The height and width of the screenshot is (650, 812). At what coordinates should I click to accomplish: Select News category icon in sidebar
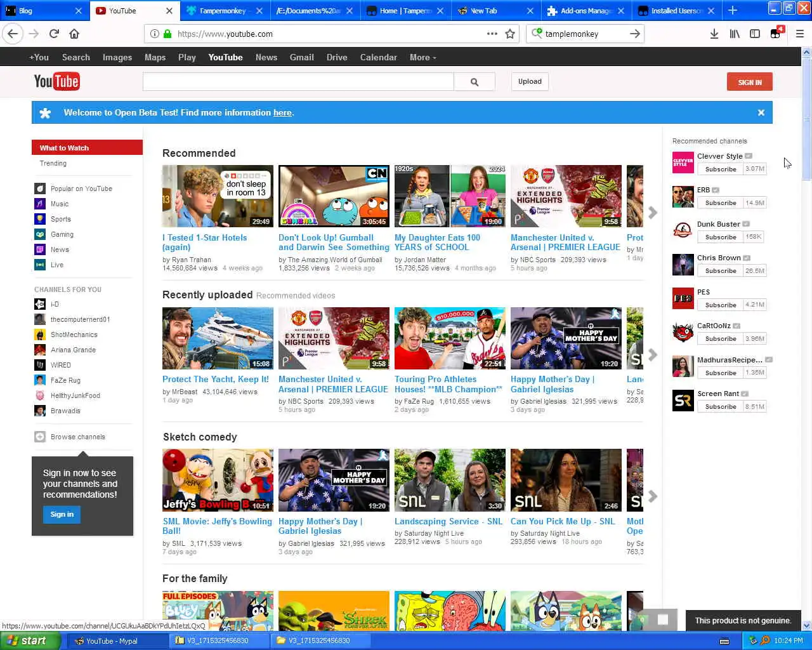(40, 249)
